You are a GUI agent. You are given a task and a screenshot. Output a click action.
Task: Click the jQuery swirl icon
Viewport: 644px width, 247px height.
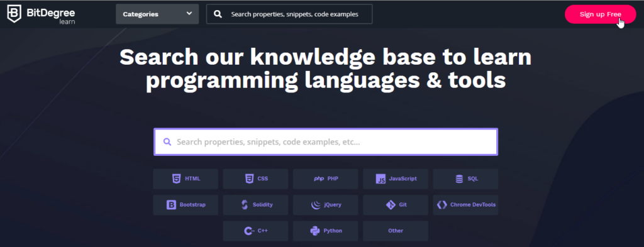click(x=316, y=205)
